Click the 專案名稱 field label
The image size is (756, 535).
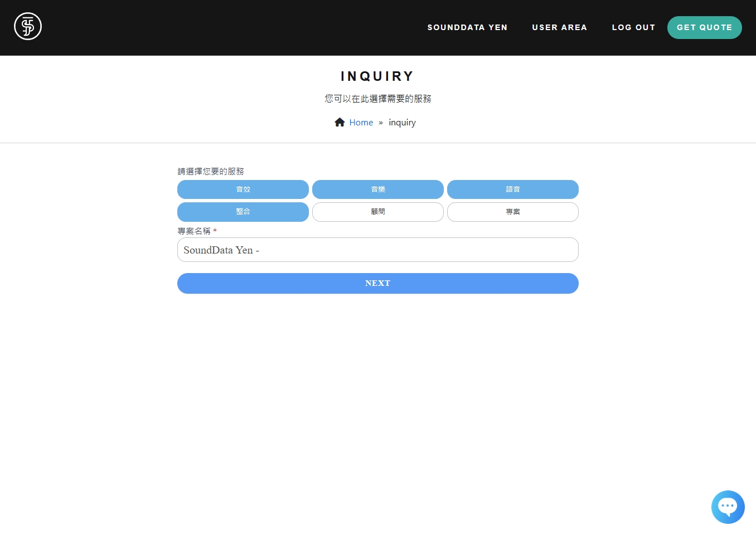click(194, 231)
